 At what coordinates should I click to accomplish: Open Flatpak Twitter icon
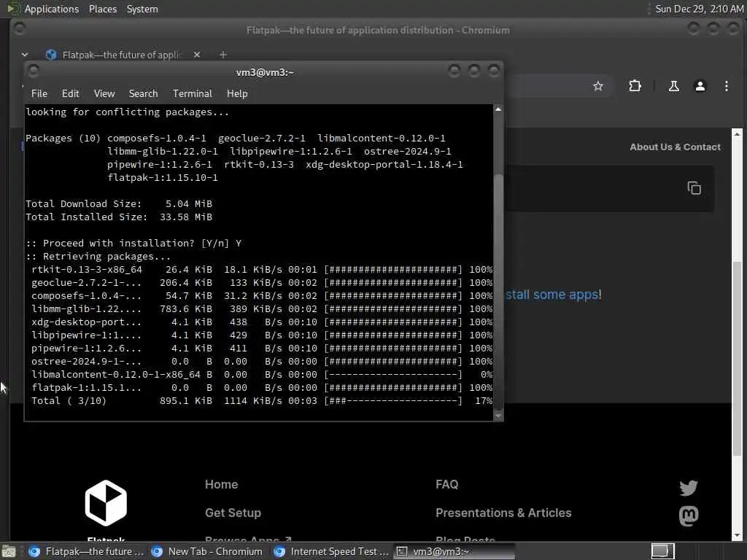click(x=689, y=488)
